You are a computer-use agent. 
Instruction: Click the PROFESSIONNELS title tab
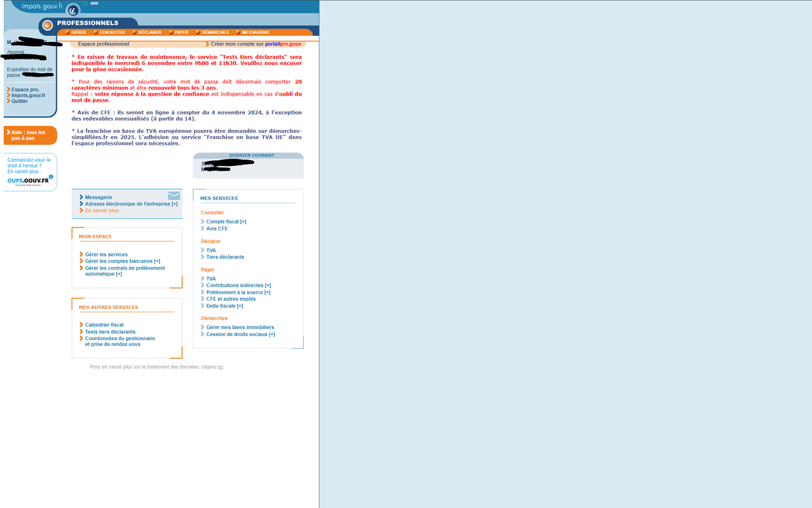[x=88, y=23]
